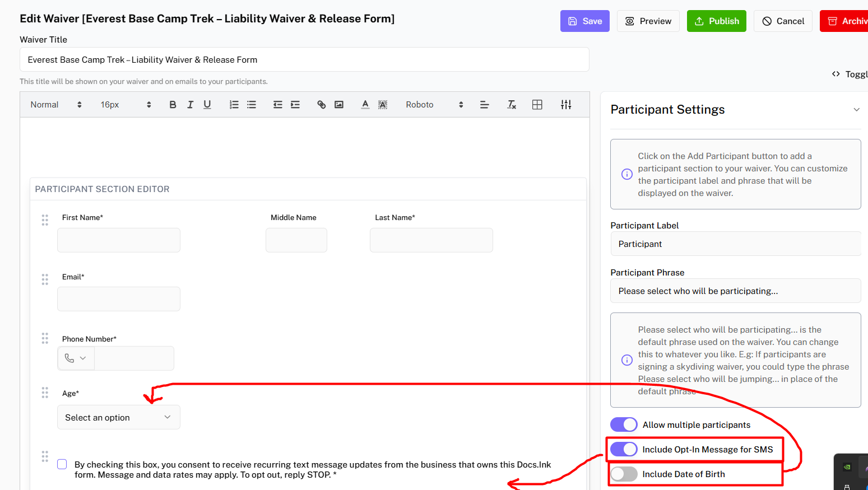
Task: Insert a numbered list
Action: (234, 105)
